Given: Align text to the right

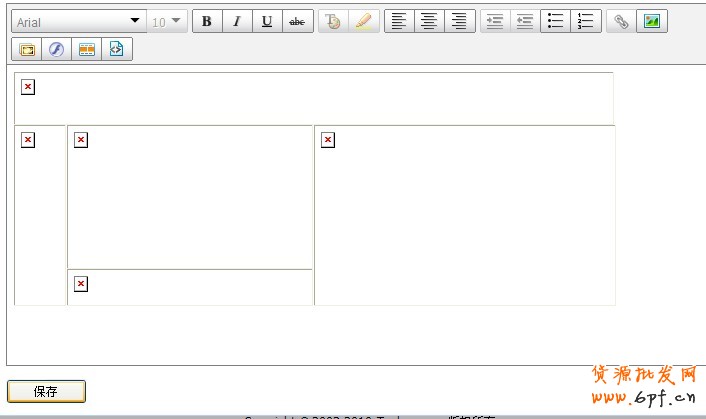Looking at the screenshot, I should click(459, 22).
